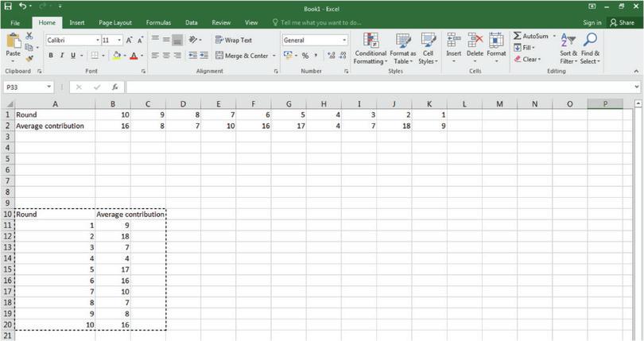Toggle Italic formatting
The width and height of the screenshot is (644, 341).
coord(61,56)
